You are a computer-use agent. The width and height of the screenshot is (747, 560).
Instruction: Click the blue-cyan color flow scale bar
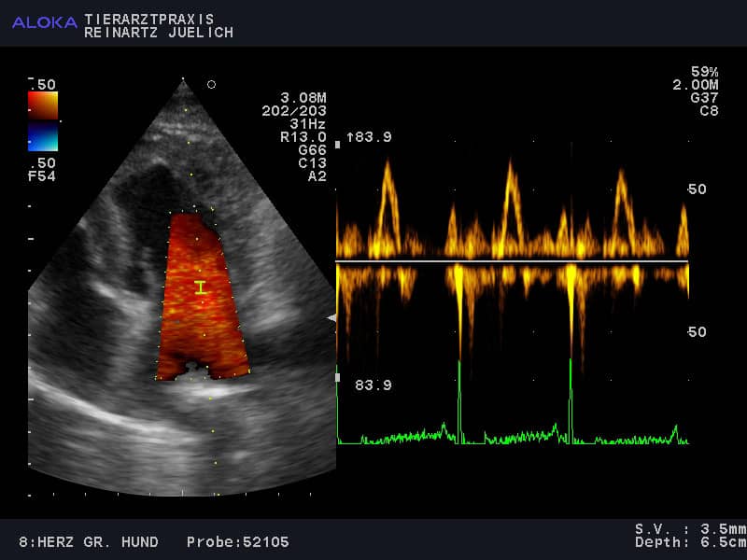click(43, 138)
